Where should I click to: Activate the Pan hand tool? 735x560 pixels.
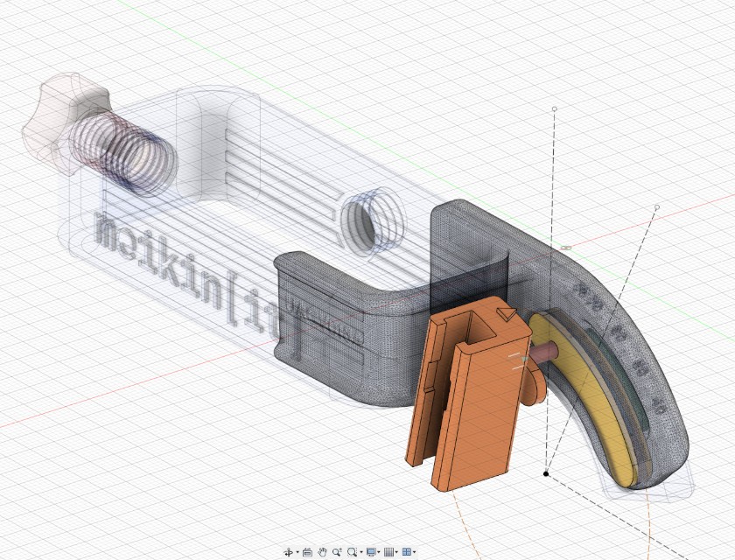(322, 552)
